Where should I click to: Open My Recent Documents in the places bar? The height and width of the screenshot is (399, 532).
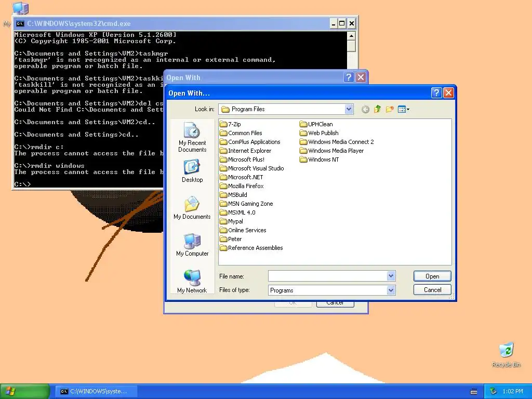click(x=192, y=137)
